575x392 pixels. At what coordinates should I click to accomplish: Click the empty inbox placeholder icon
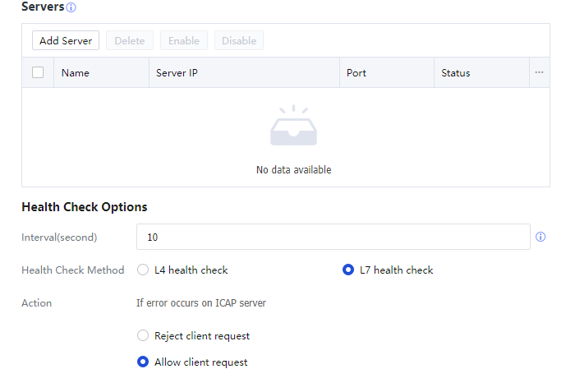293,127
